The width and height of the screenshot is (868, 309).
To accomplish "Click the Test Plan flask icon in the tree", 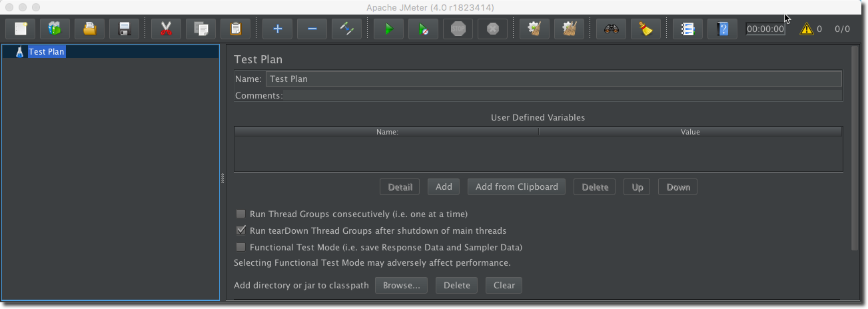I will point(20,51).
